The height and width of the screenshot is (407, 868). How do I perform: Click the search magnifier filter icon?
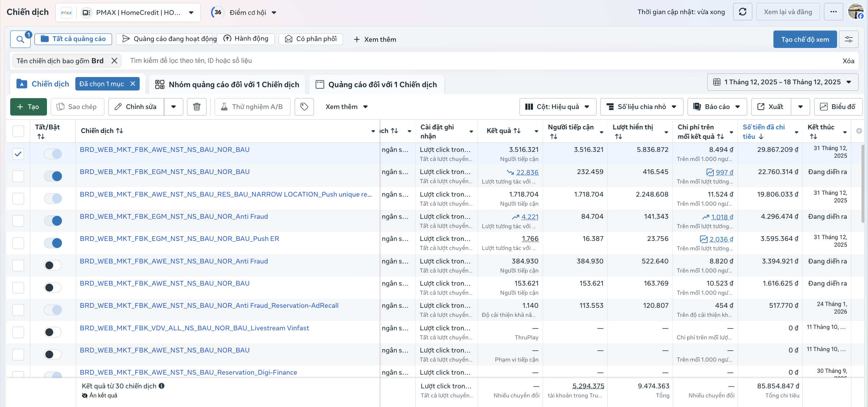[x=20, y=39]
